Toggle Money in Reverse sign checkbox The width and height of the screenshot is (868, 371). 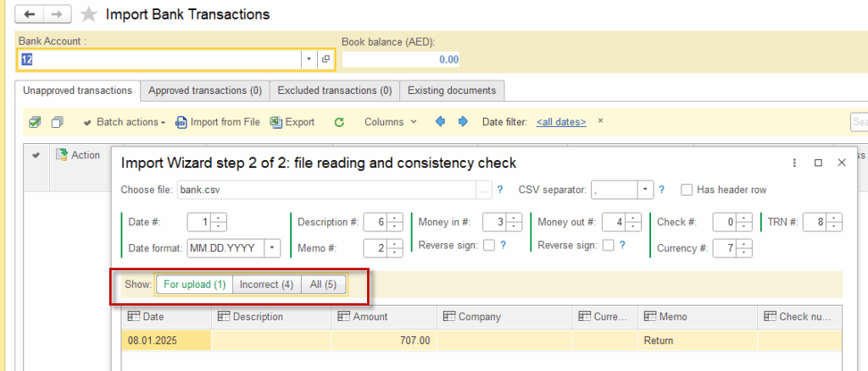coord(488,246)
